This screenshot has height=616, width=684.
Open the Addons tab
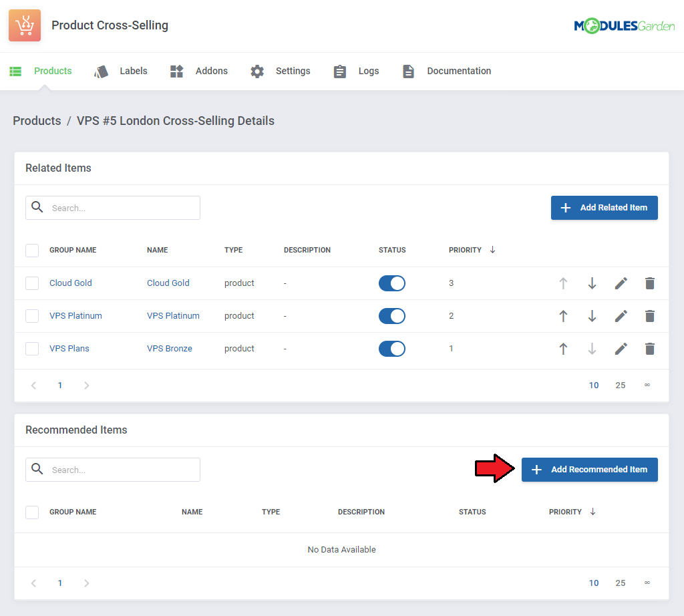[199, 71]
